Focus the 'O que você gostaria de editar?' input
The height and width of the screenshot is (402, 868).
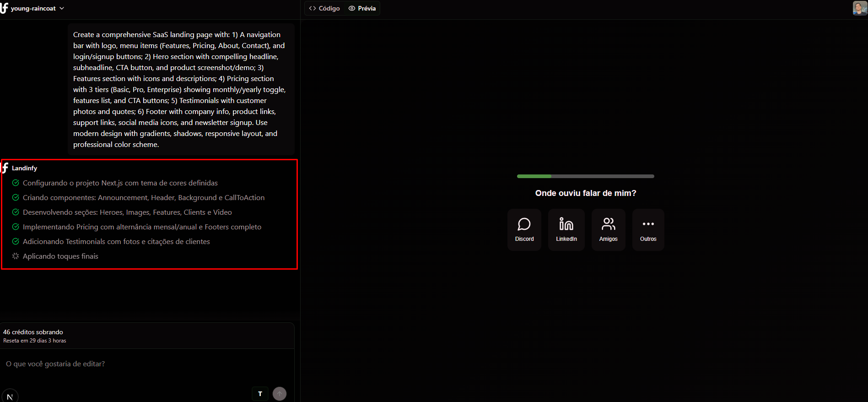(x=146, y=364)
